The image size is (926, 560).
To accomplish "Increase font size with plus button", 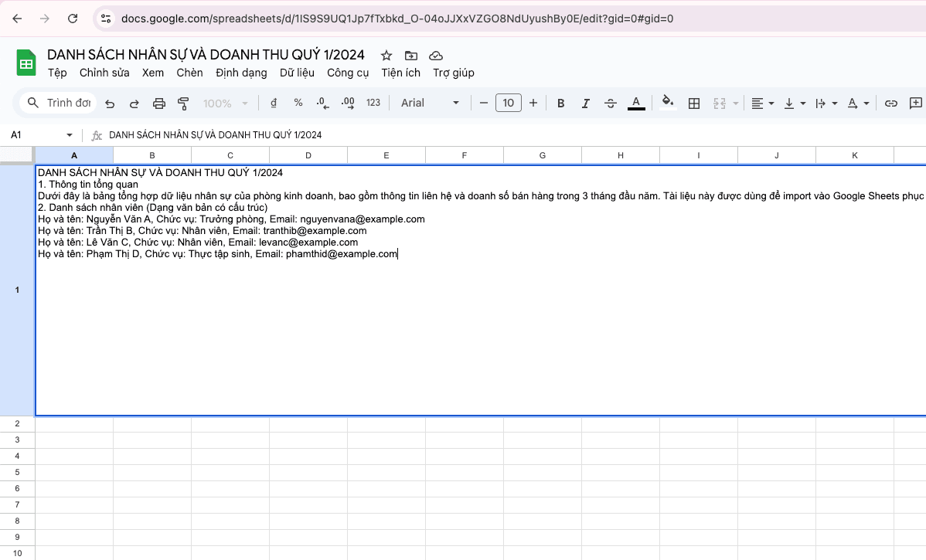I will pos(533,104).
